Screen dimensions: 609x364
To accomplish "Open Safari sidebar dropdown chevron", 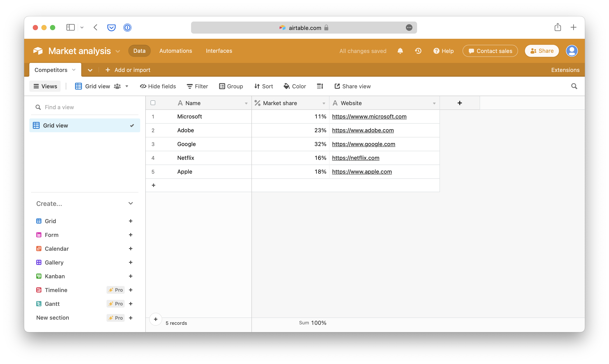I will coord(82,28).
